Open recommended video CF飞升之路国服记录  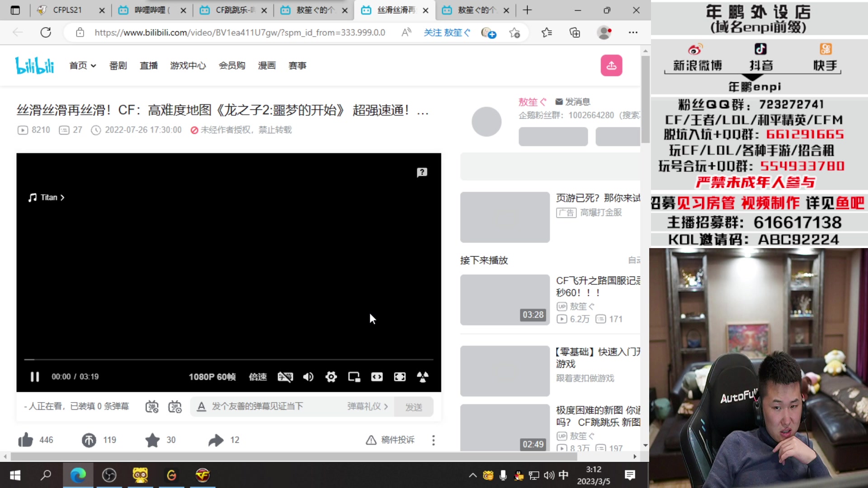[x=598, y=286]
